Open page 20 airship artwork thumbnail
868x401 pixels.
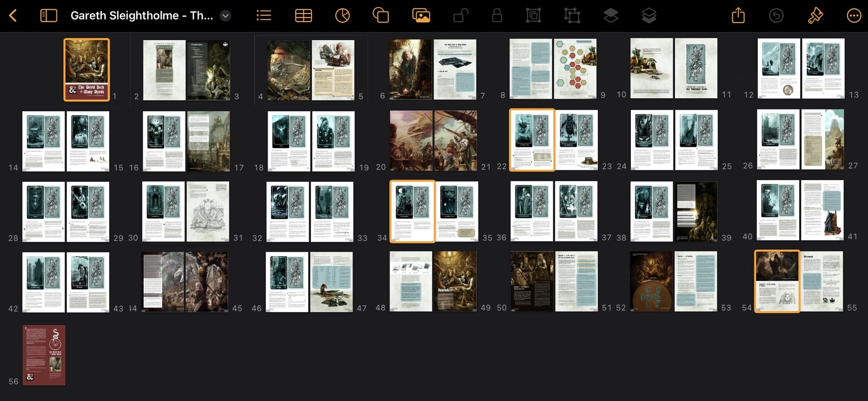point(411,141)
